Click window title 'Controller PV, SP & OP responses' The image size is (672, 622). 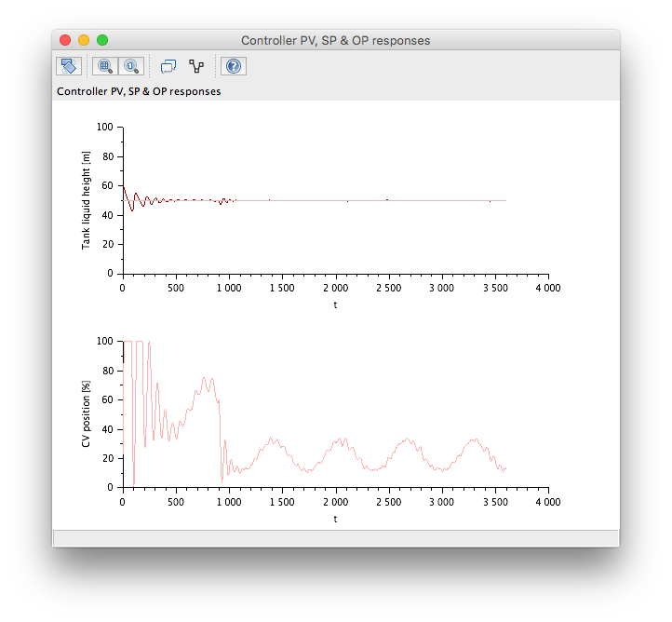click(336, 41)
